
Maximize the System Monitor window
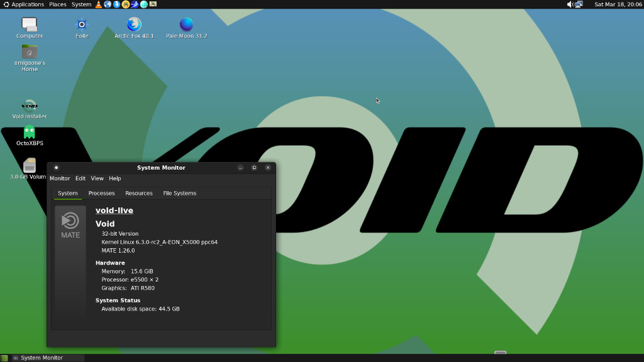[254, 167]
